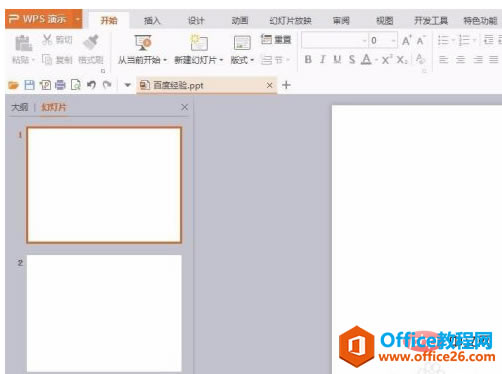
Task: Click the Redo arrow
Action: coord(107,85)
